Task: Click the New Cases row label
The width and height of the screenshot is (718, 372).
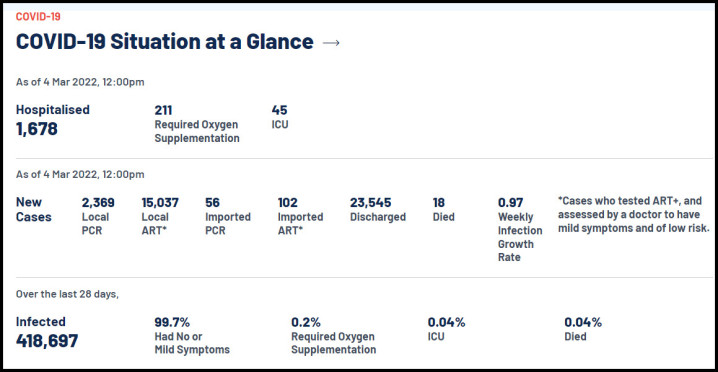Action: [x=33, y=209]
